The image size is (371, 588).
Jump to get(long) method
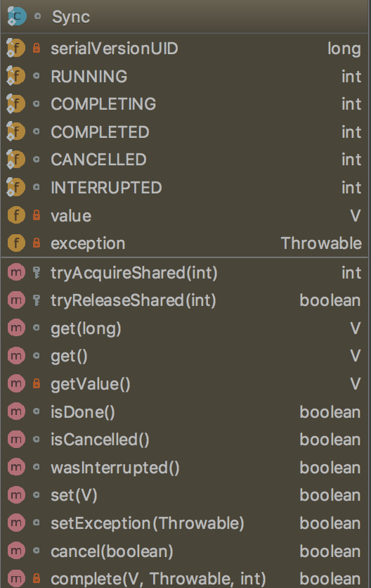pos(185,328)
